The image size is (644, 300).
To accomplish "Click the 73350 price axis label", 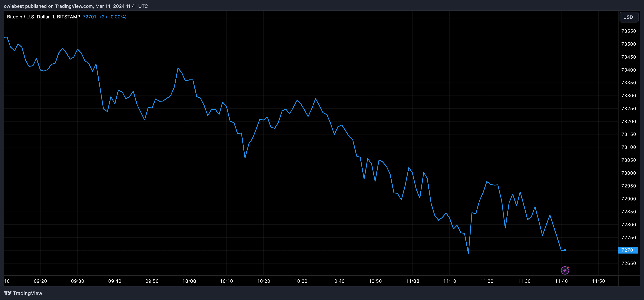I will (629, 83).
